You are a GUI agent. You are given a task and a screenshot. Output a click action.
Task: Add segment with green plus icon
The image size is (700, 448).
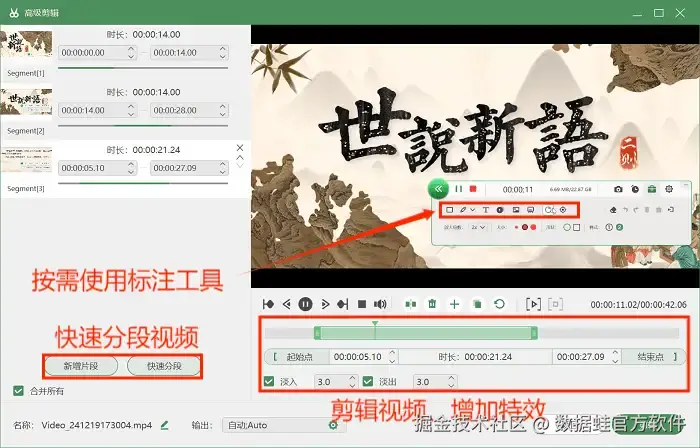pos(454,304)
